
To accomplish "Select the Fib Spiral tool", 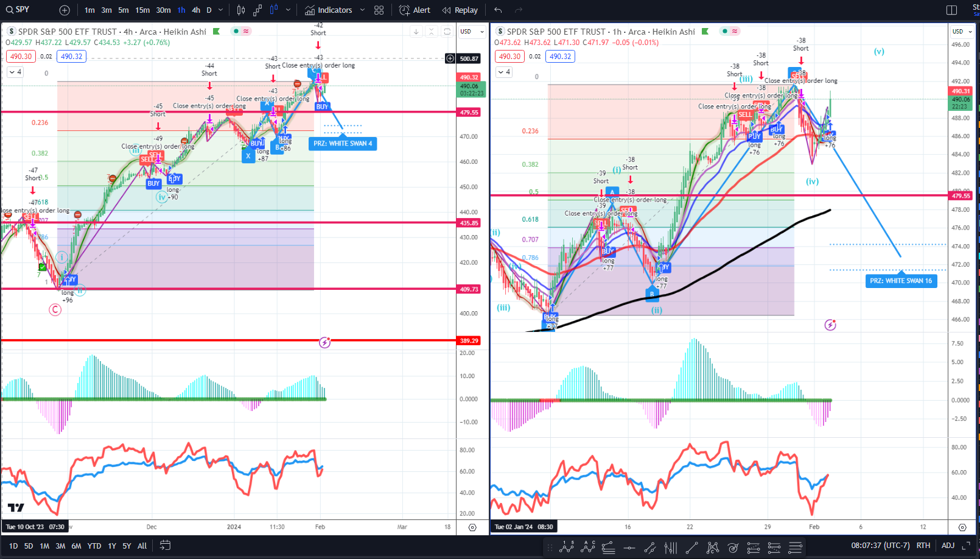I will (x=733, y=547).
